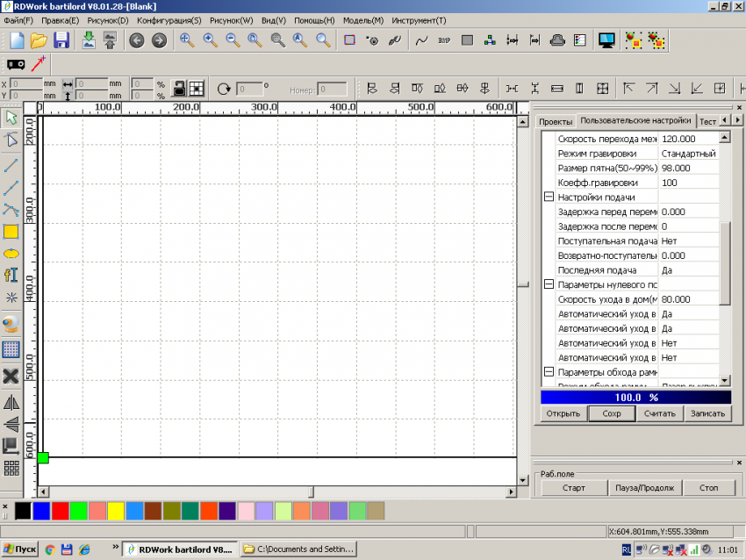Click the Save floppy disk icon
This screenshot has width=746, height=560.
point(61,40)
